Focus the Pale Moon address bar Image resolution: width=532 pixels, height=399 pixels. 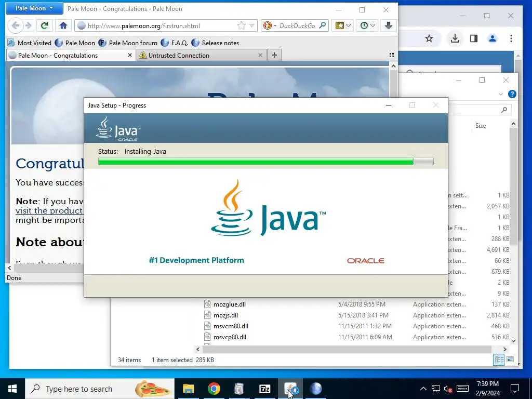(x=161, y=25)
